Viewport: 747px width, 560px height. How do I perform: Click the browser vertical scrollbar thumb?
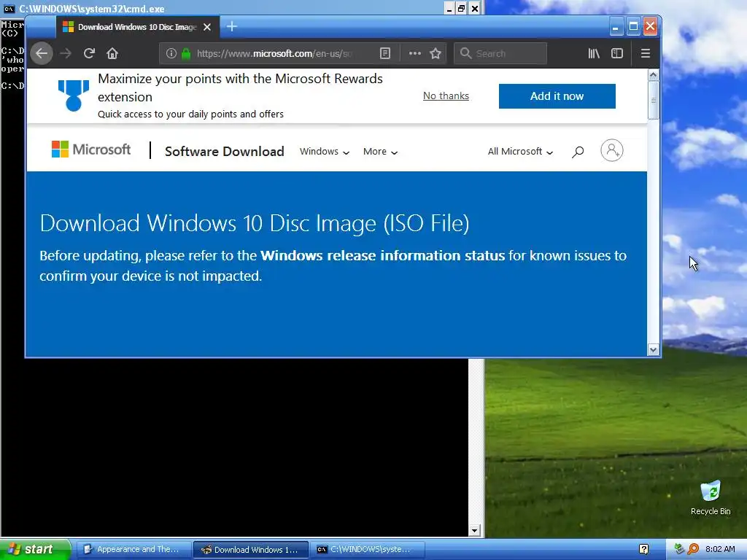(x=653, y=101)
